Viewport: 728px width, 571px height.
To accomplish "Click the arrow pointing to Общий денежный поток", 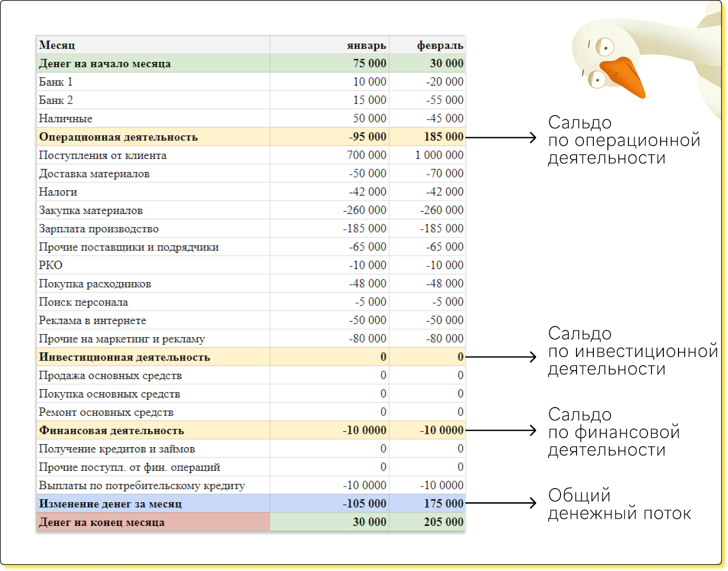I will tap(500, 503).
